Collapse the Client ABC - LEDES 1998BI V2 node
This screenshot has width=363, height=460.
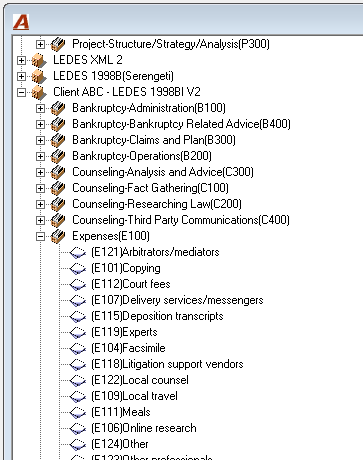(x=21, y=92)
